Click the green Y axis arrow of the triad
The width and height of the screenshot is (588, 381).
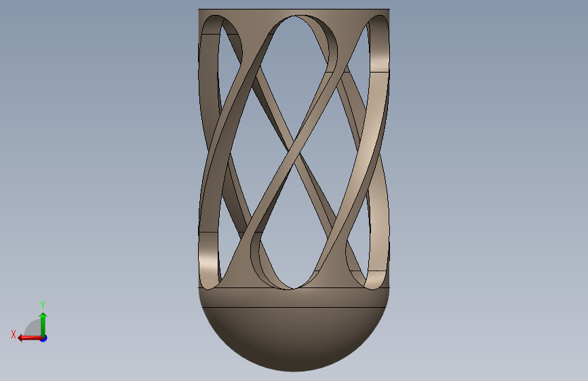point(43,324)
